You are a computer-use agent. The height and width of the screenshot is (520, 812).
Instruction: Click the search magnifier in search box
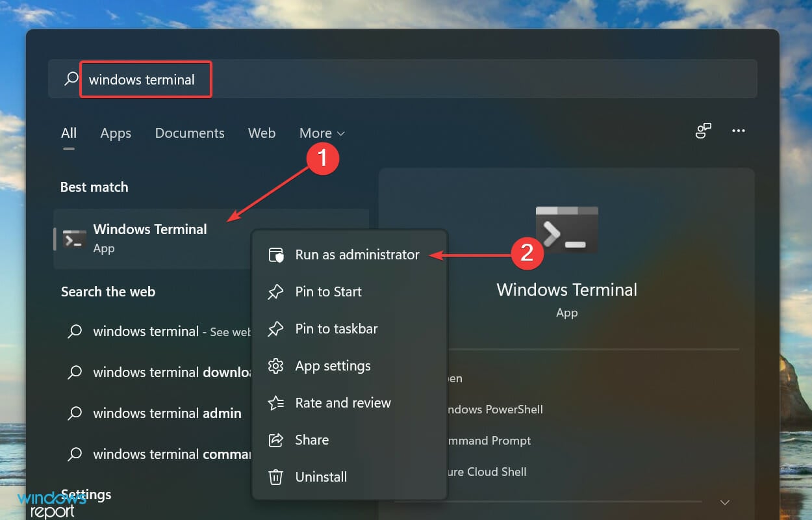click(70, 79)
